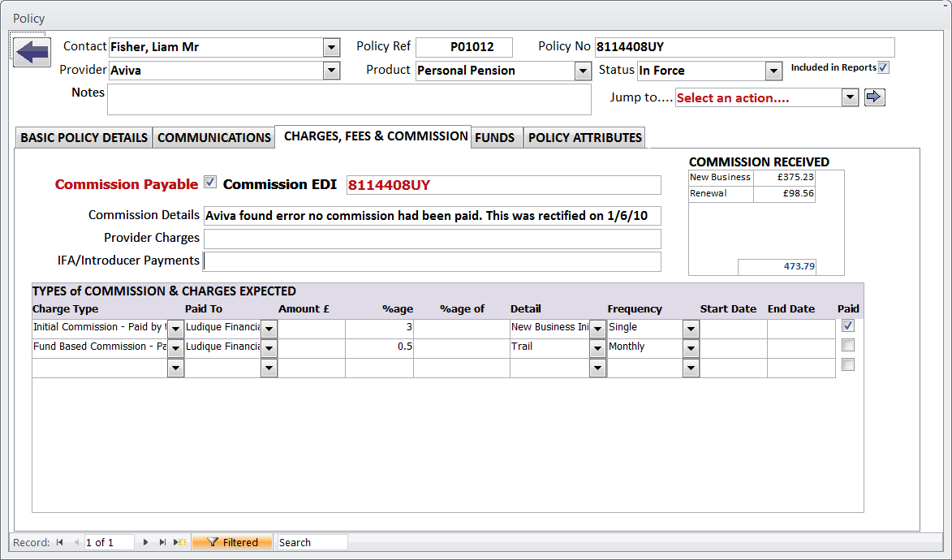This screenshot has height=560, width=952.
Task: Click New Business amount £375.23
Action: pos(784,178)
